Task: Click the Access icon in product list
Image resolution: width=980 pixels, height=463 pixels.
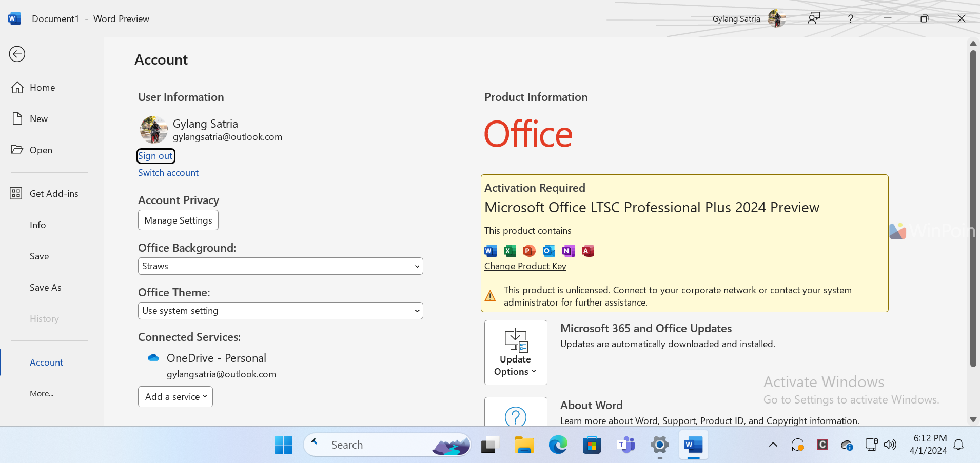Action: 587,251
